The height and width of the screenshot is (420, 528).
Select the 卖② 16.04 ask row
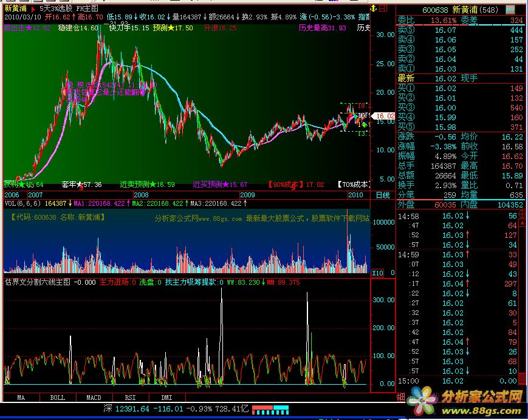click(460, 59)
